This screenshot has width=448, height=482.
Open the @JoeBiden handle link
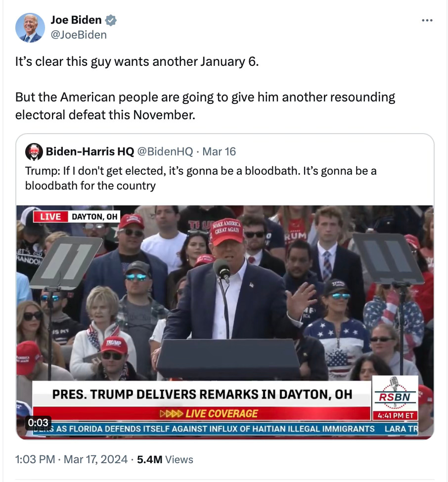point(79,35)
